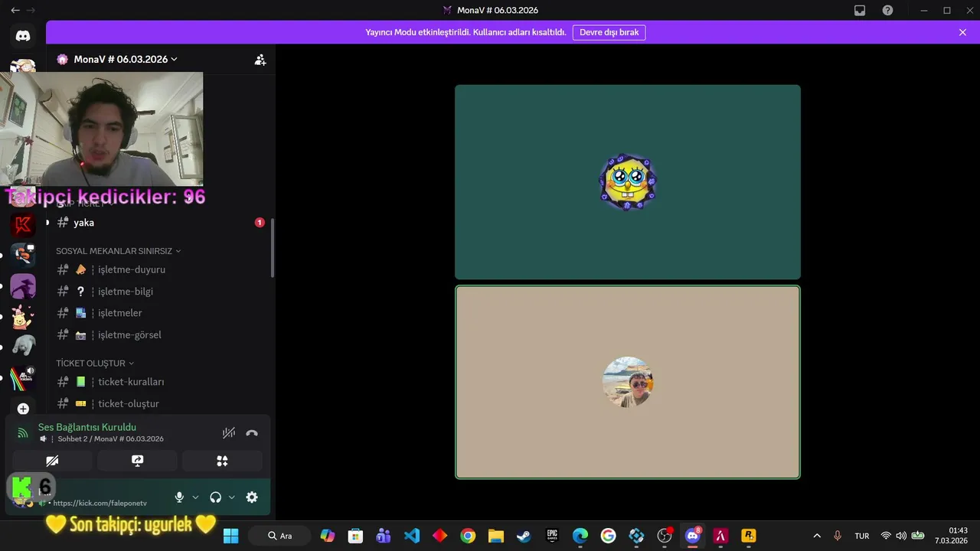Click the Add a Server plus button
Image resolution: width=980 pixels, height=551 pixels.
[x=23, y=409]
